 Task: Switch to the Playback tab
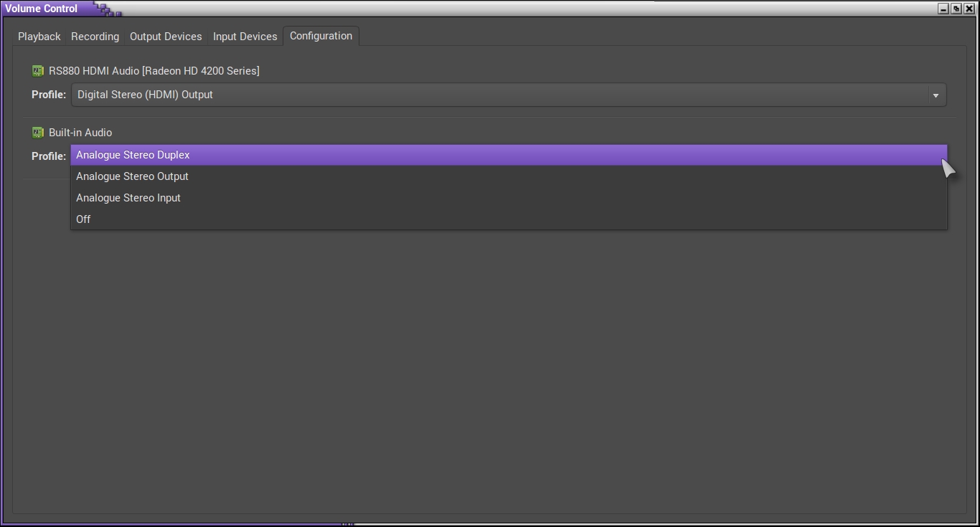39,37
